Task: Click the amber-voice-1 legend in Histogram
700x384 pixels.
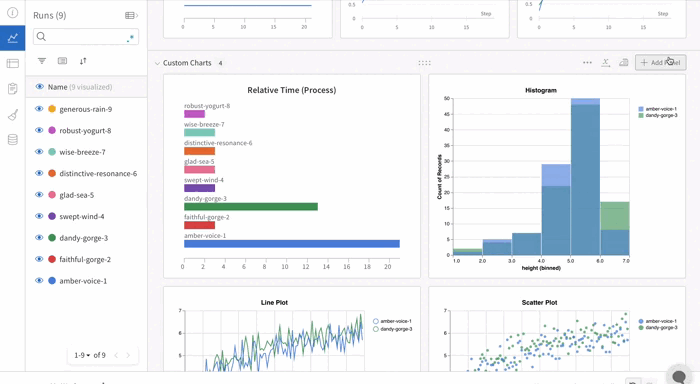Action: pyautogui.click(x=658, y=109)
